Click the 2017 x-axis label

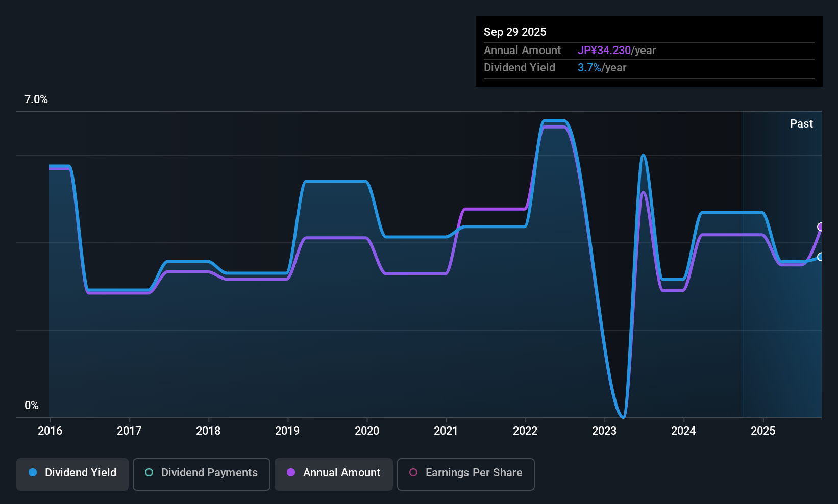(x=129, y=431)
